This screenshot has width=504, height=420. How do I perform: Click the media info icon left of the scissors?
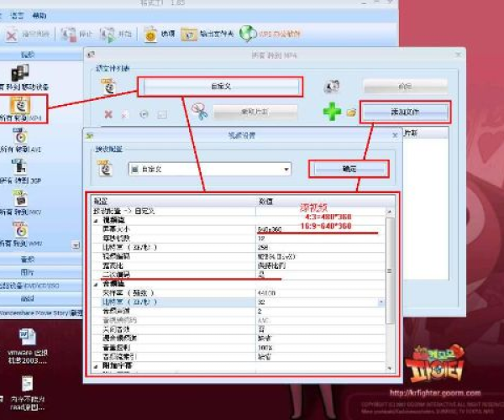pos(162,114)
